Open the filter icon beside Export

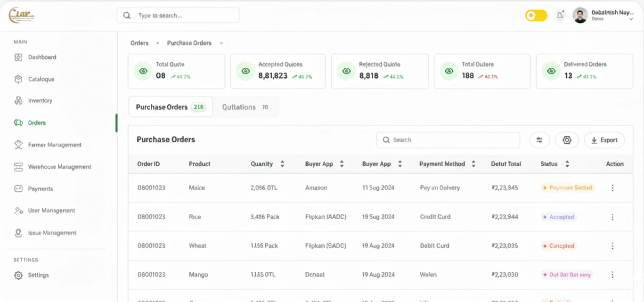coord(539,140)
